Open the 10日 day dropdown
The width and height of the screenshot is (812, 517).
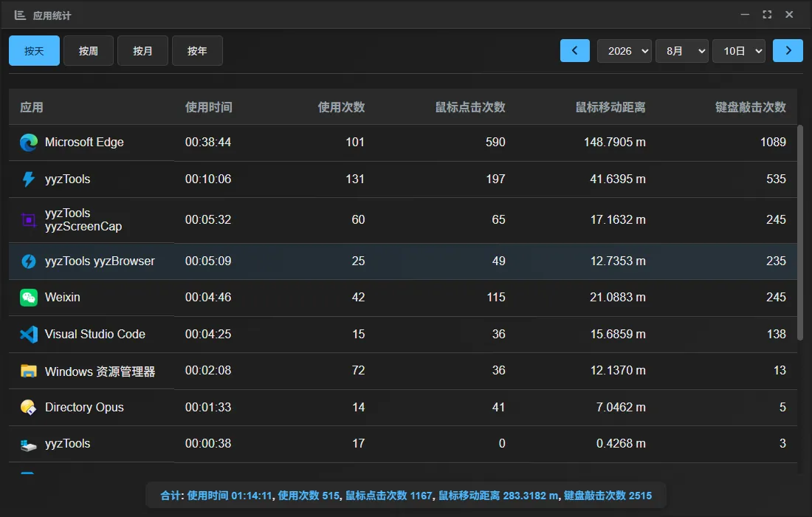tap(739, 51)
